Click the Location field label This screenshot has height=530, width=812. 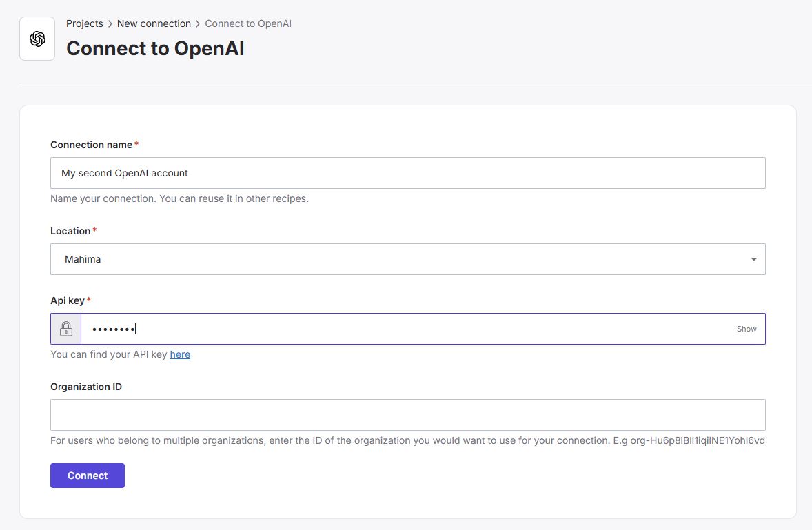click(70, 231)
